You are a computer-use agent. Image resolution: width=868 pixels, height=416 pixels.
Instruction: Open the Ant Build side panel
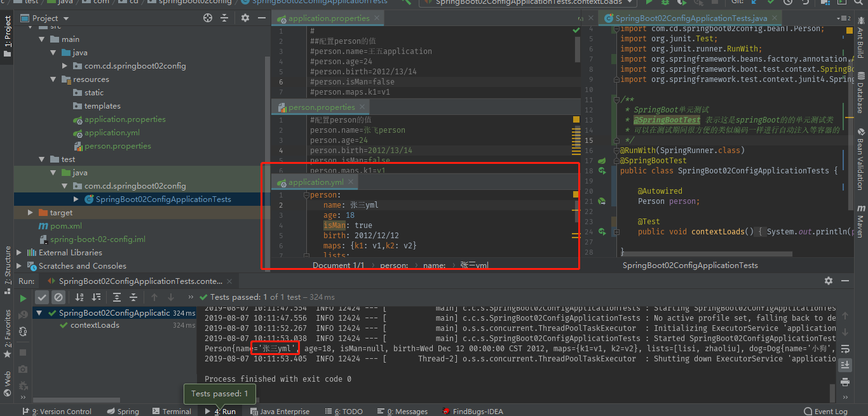[860, 37]
